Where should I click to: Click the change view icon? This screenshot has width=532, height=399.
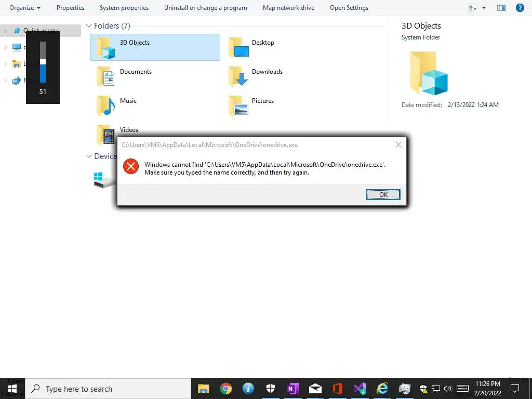(472, 7)
